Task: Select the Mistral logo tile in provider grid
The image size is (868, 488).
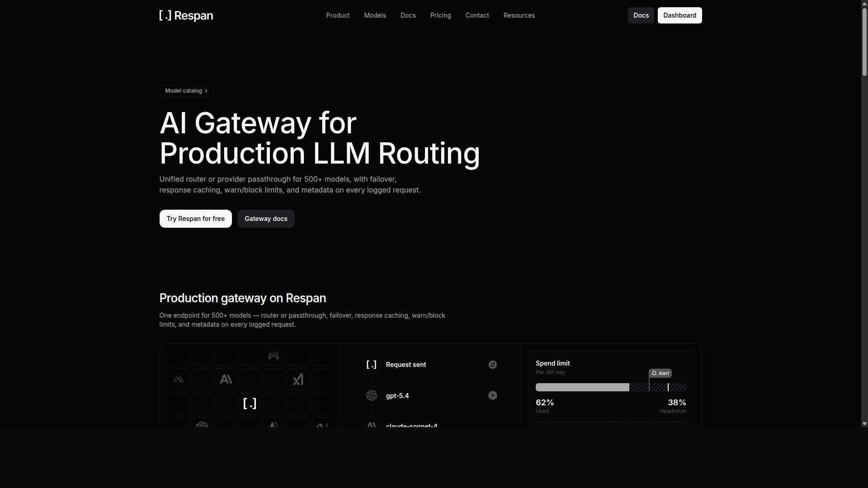Action: [274, 356]
